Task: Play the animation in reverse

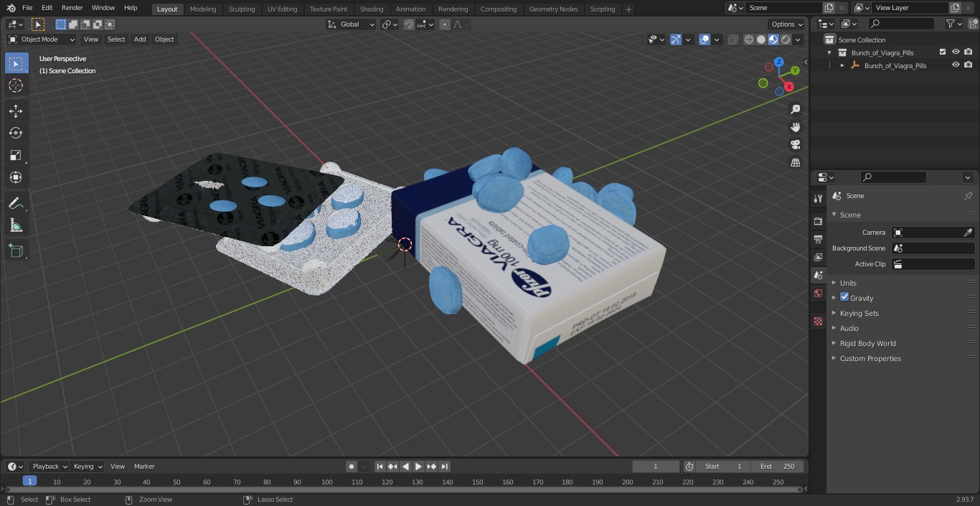Action: [406, 467]
